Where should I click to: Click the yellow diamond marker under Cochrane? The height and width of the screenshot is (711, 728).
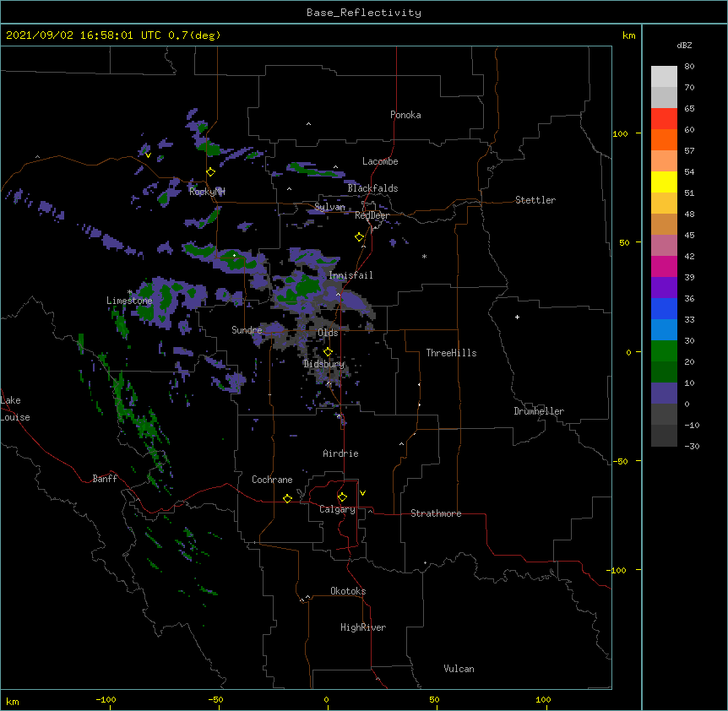[x=287, y=498]
